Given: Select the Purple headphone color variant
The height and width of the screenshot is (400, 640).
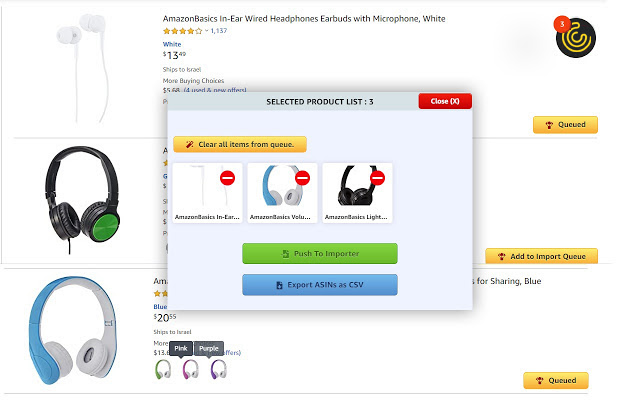Looking at the screenshot, I should coord(217,369).
